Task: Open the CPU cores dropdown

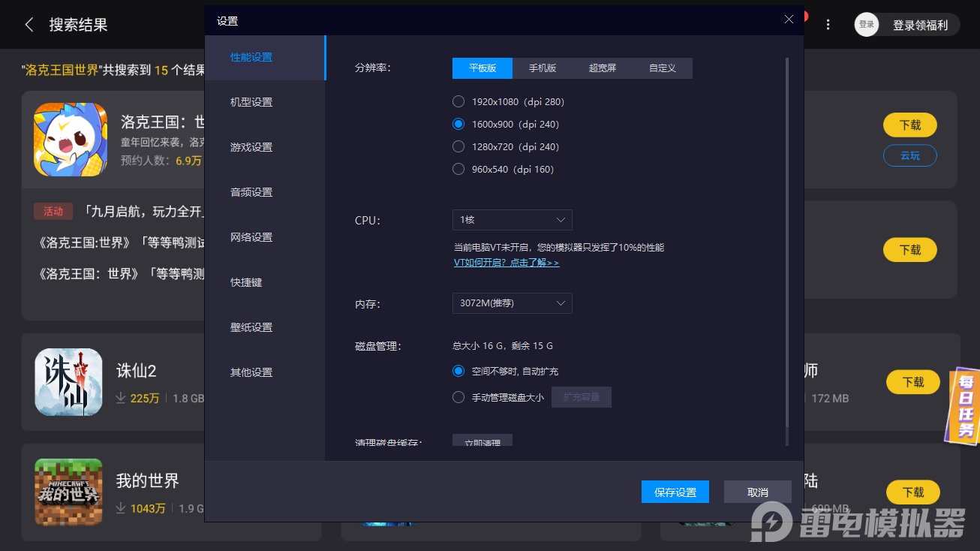Action: tap(512, 220)
